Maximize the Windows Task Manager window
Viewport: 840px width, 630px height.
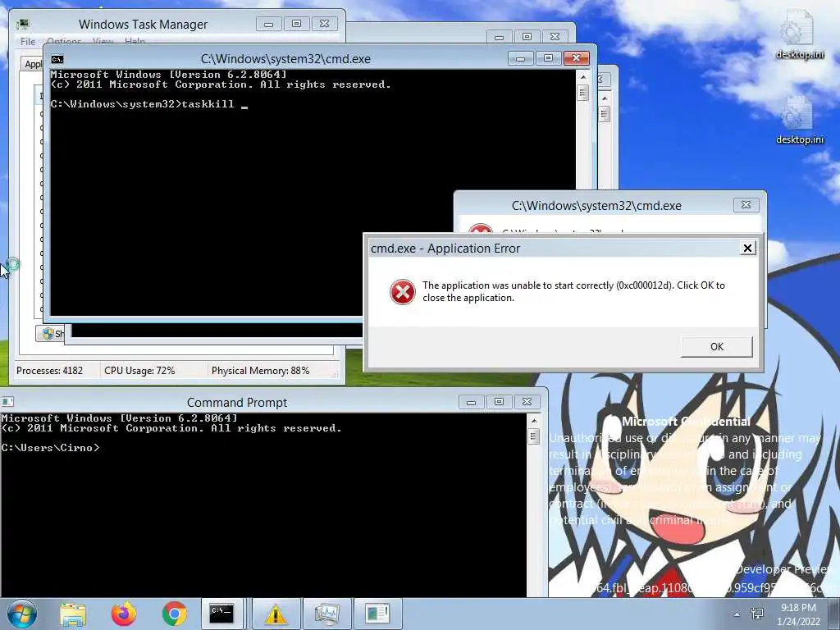coord(296,24)
